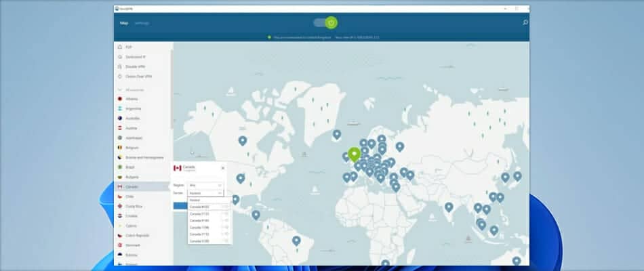
Task: Open the Server dropdown in Canada popup
Action: coord(205,192)
